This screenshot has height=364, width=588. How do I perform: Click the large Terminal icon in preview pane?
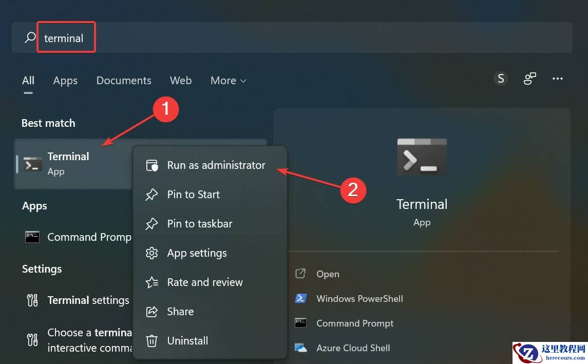point(422,157)
